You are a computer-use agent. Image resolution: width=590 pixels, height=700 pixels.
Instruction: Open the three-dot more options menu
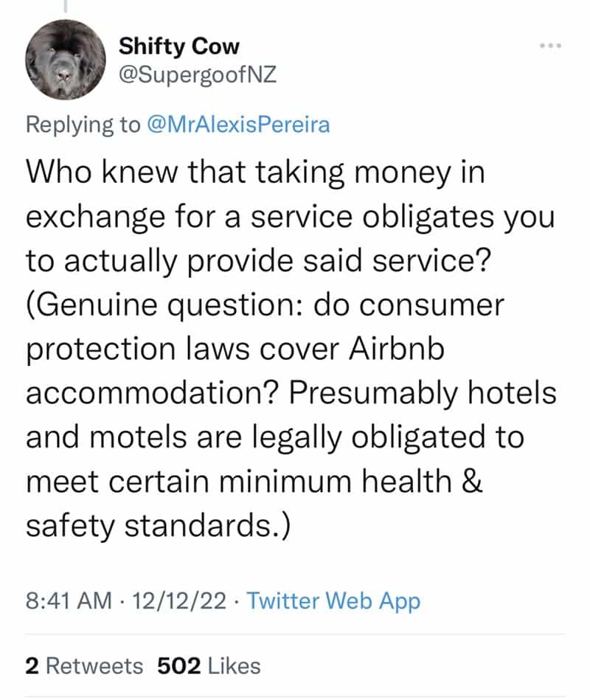pyautogui.click(x=550, y=46)
